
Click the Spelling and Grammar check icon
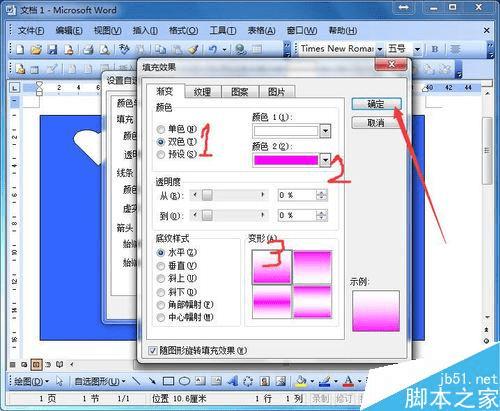click(x=124, y=49)
